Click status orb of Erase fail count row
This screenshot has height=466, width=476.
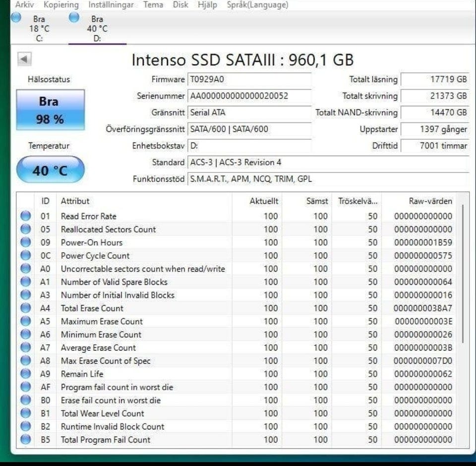25,400
